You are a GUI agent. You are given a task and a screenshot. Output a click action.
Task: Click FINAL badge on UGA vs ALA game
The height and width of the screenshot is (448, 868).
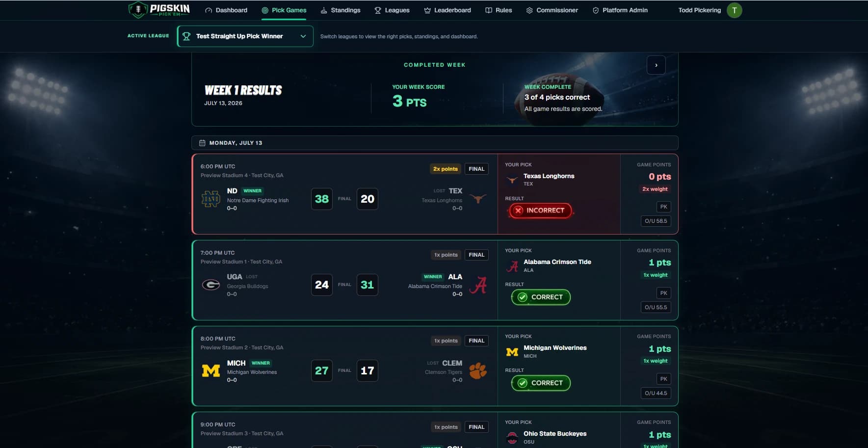pyautogui.click(x=476, y=255)
